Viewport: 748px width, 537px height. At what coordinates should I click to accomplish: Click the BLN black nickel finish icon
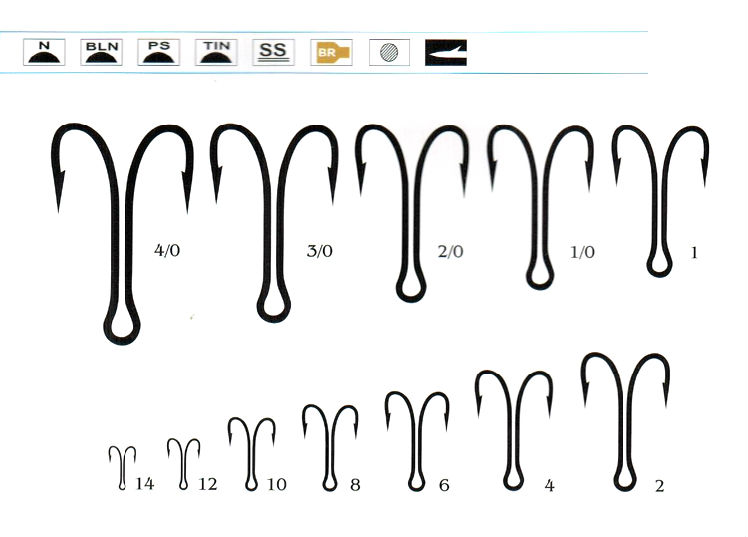tap(102, 52)
